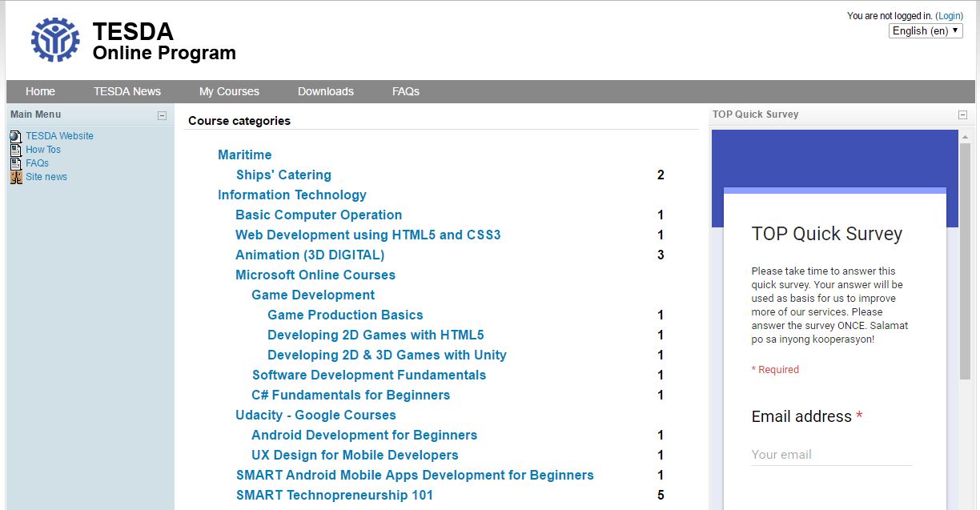The width and height of the screenshot is (980, 510).
Task: Open the Ships' Catering category
Action: [x=283, y=175]
